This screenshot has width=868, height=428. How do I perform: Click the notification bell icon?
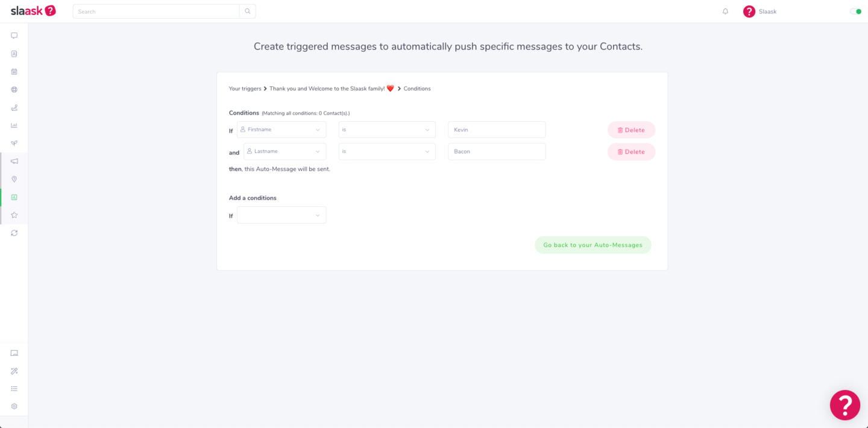tap(725, 11)
